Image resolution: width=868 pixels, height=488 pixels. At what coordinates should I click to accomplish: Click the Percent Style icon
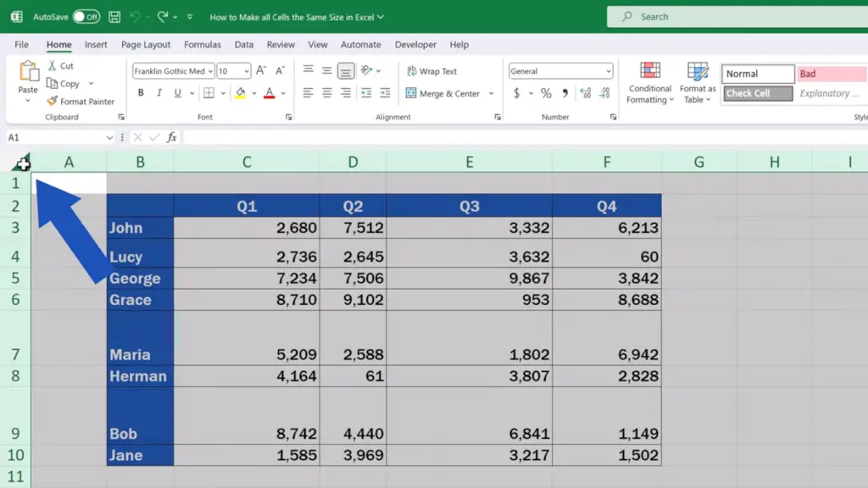[x=546, y=93]
